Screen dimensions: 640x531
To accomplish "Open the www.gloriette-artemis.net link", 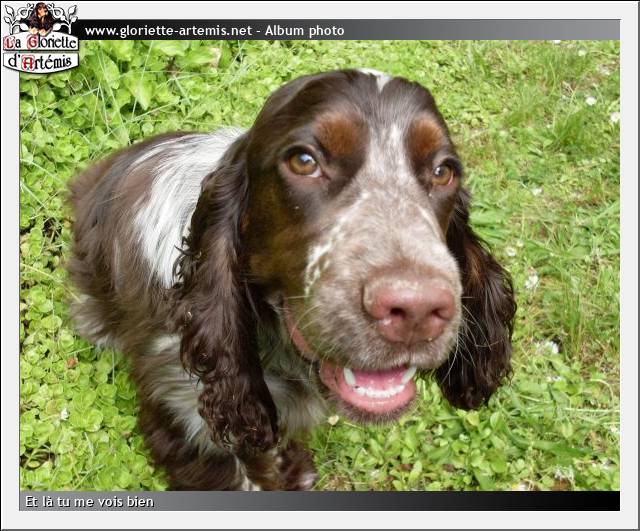I will coord(168,31).
